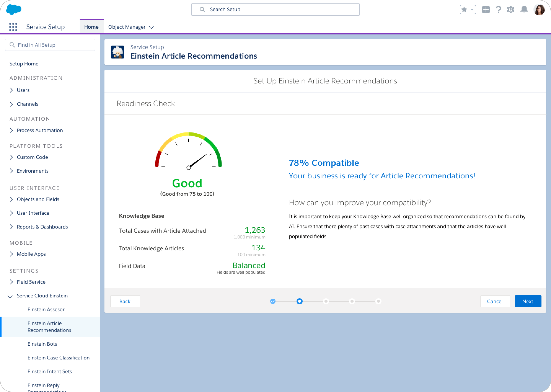Click the fifth step progress dot
551x392 pixels.
378,301
